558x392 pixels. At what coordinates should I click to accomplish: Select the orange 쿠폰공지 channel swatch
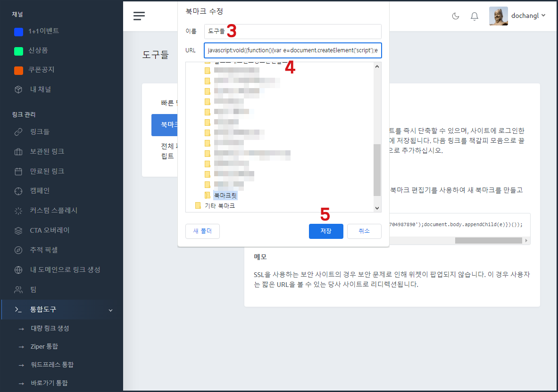tap(18, 70)
